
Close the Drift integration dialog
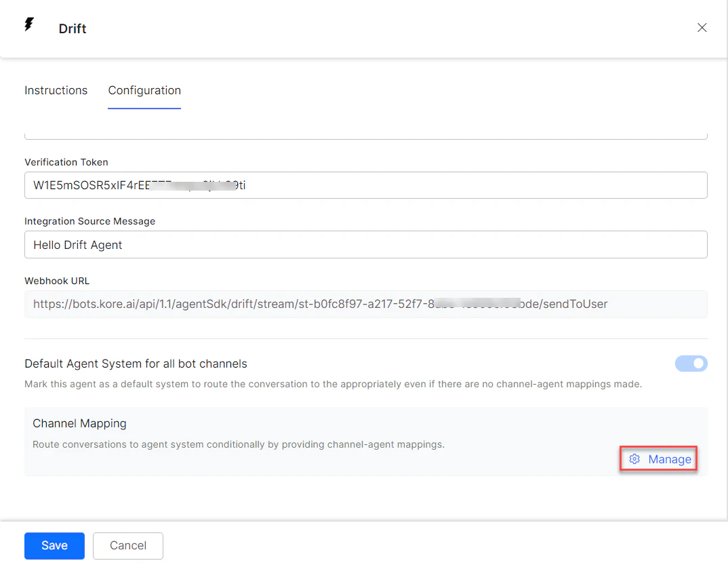tap(702, 28)
